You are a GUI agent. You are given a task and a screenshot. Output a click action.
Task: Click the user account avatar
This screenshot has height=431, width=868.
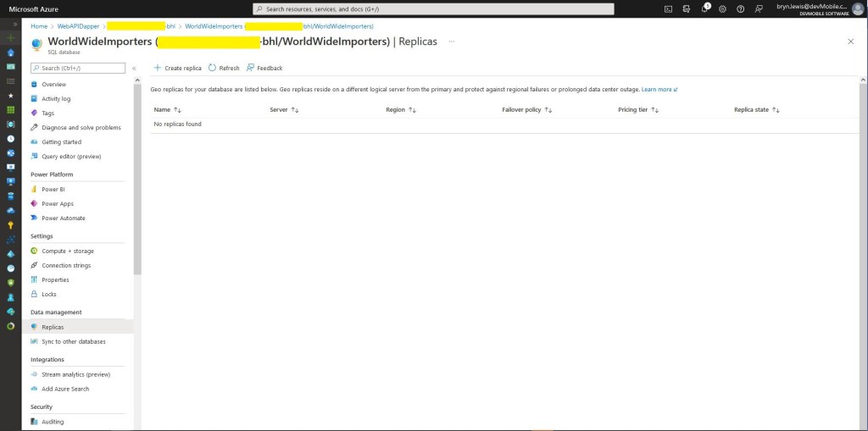857,8
